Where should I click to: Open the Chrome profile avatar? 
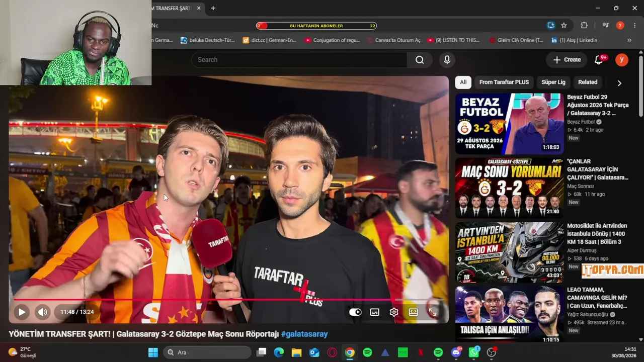click(620, 26)
